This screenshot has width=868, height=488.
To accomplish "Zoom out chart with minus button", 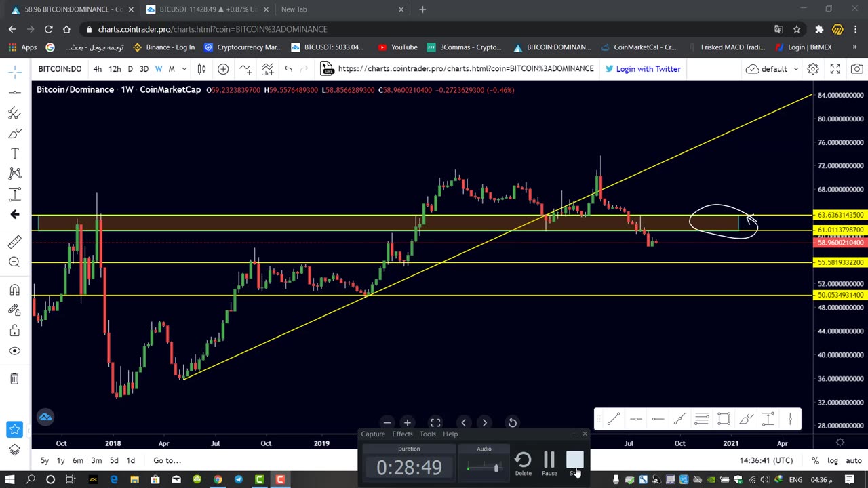I will (x=387, y=423).
